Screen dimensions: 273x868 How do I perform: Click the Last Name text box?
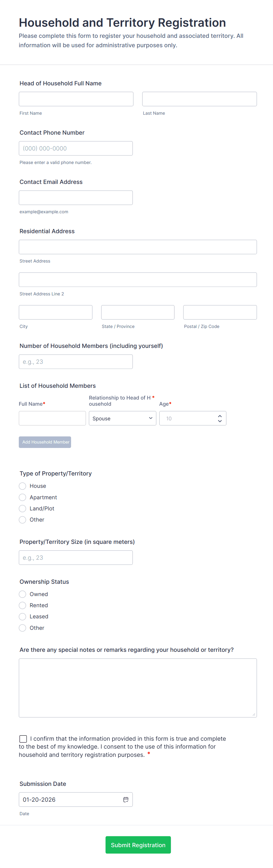[x=199, y=99]
